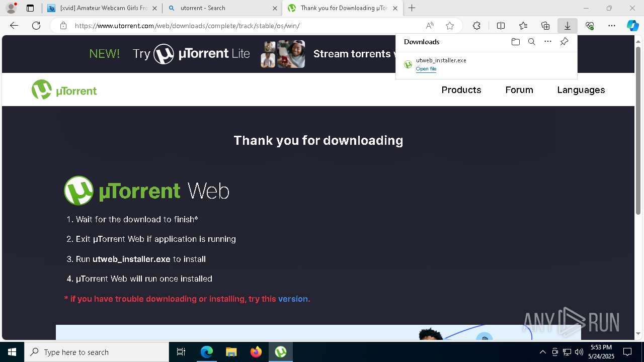The height and width of the screenshot is (362, 644).
Task: Toggle the Downloads toolbar icon
Action: (x=567, y=26)
